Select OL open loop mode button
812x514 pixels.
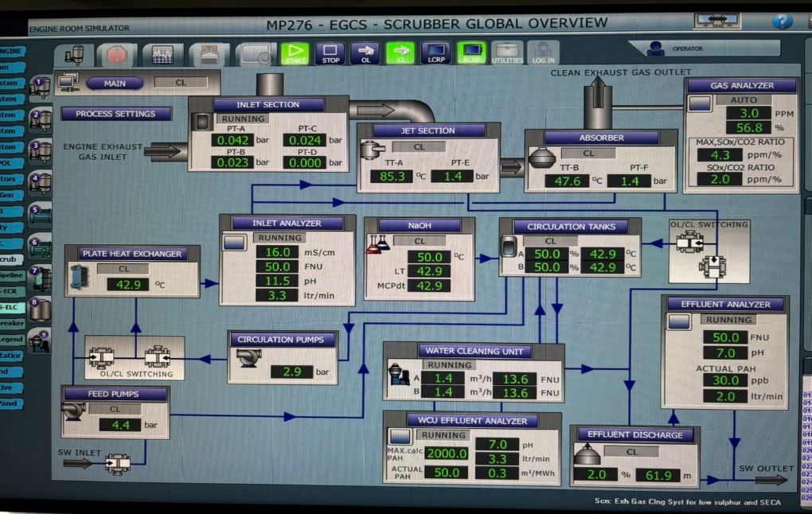point(365,53)
